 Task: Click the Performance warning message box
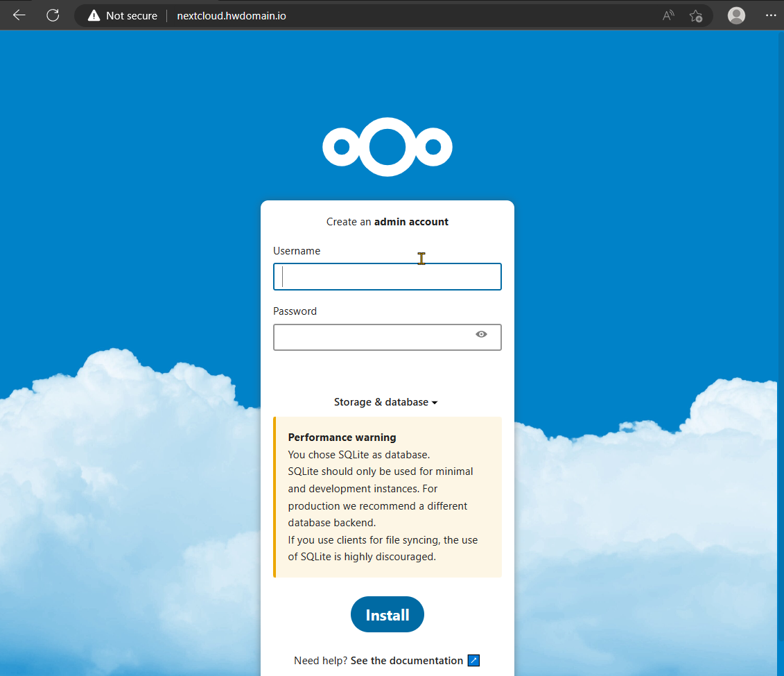(x=387, y=496)
